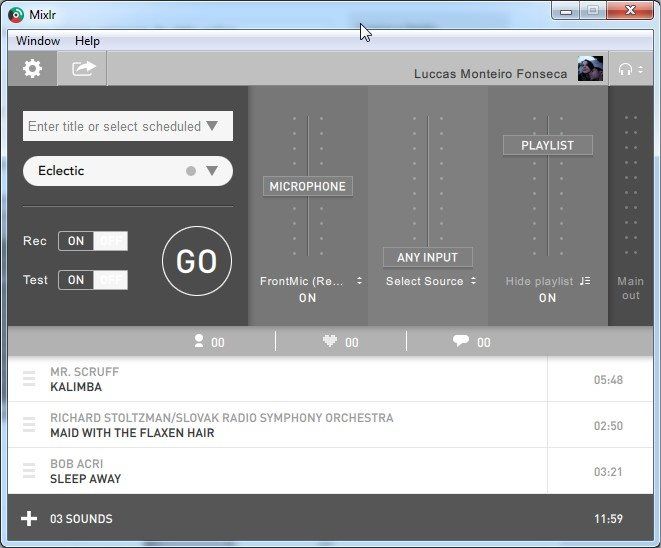Open the Window menu
The image size is (661, 548).
point(38,41)
